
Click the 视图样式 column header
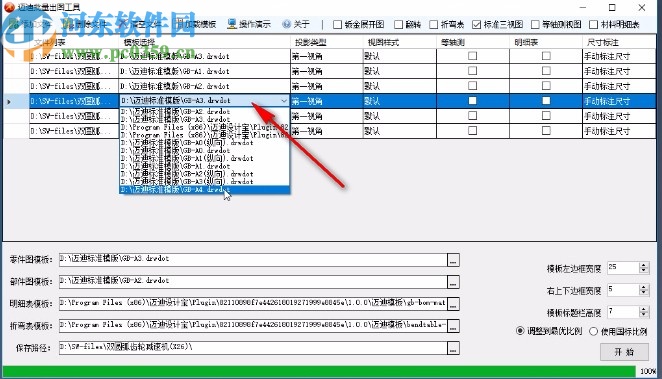pyautogui.click(x=400, y=42)
